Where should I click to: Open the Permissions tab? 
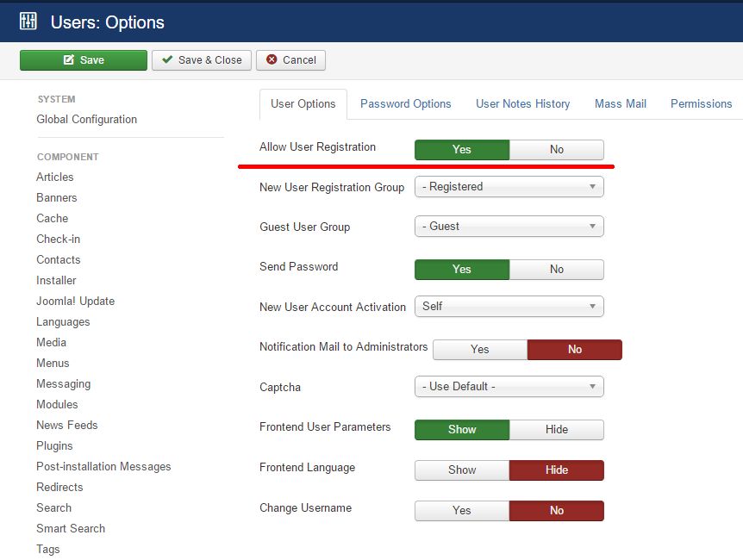point(701,104)
